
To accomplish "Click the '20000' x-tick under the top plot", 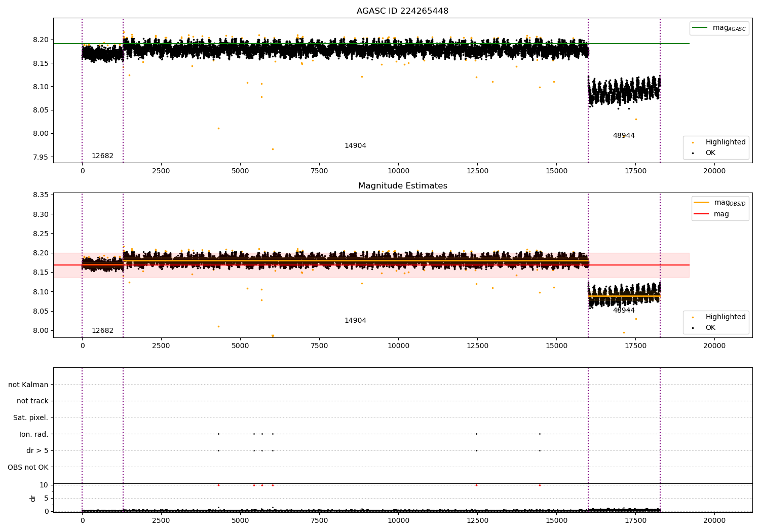I will pos(714,171).
